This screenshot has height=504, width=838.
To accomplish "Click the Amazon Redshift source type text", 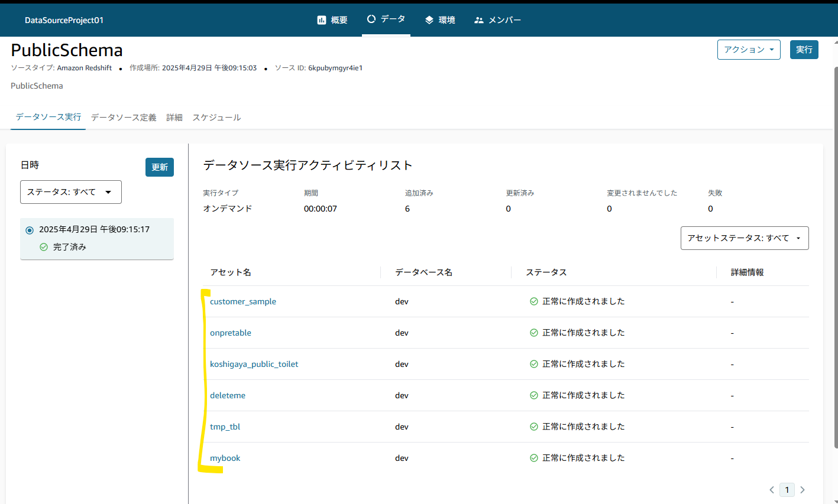I will click(85, 68).
